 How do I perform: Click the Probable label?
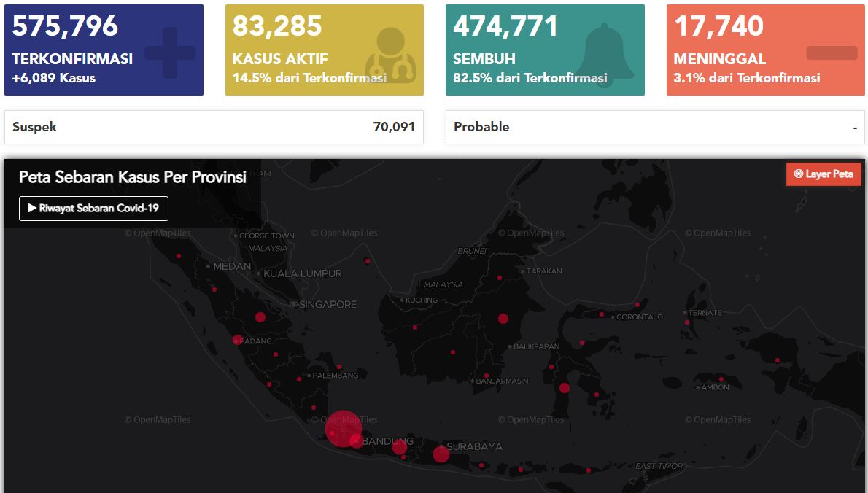(x=481, y=127)
